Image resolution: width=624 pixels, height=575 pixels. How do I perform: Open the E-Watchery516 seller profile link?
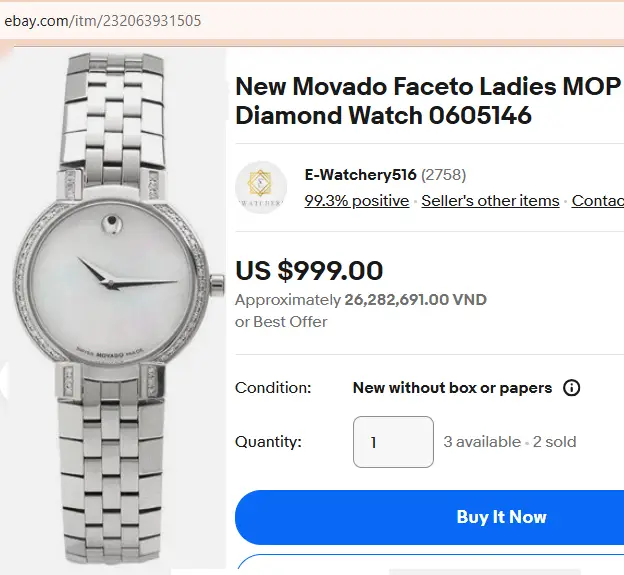(x=360, y=175)
